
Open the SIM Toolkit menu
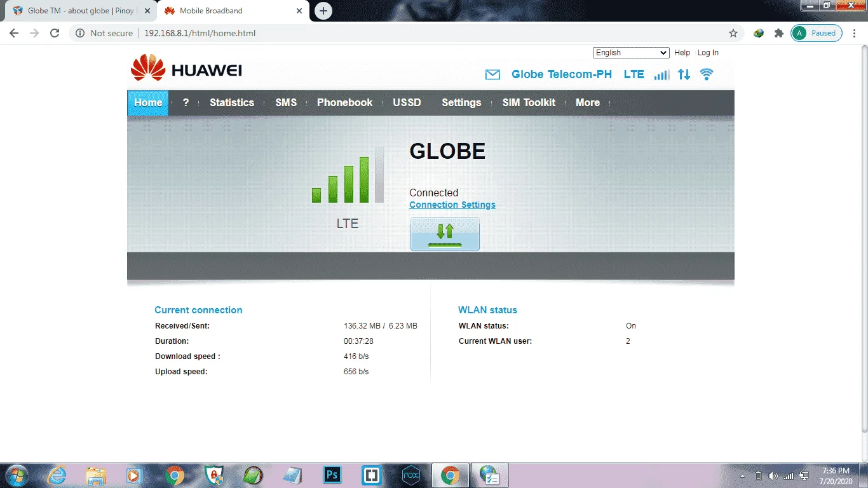tap(529, 103)
